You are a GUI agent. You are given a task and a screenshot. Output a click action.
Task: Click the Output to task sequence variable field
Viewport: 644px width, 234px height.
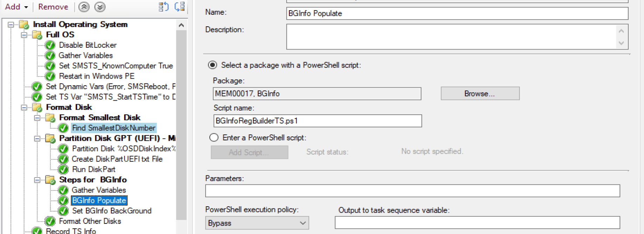click(x=477, y=223)
